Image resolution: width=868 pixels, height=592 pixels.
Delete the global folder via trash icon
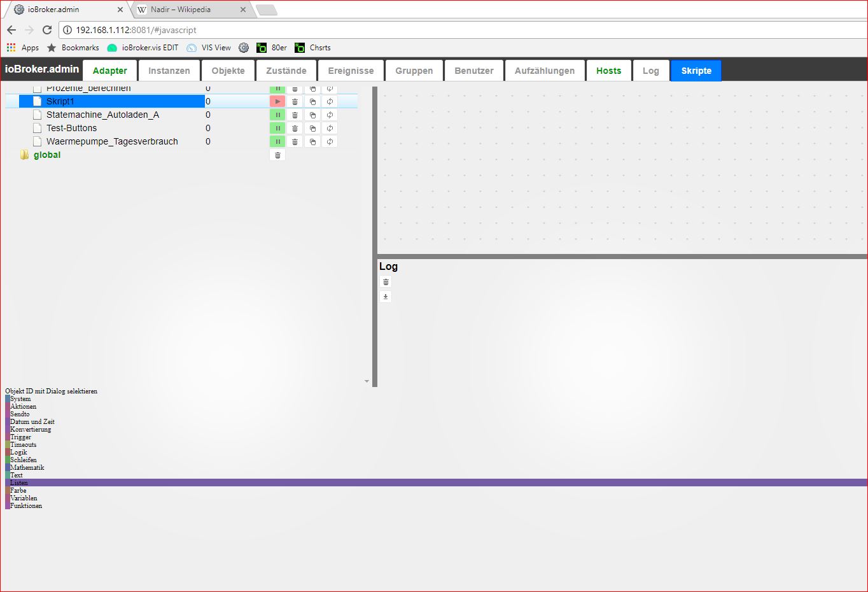tap(277, 155)
